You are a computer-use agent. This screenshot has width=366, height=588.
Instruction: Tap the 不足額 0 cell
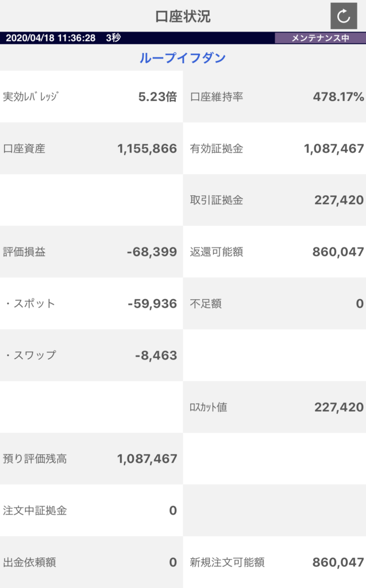point(275,303)
